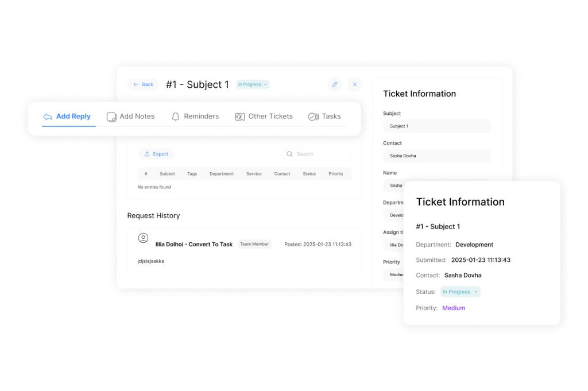Image resolution: width=588 pixels, height=391 pixels.
Task: Open the Reminders tab
Action: [201, 117]
